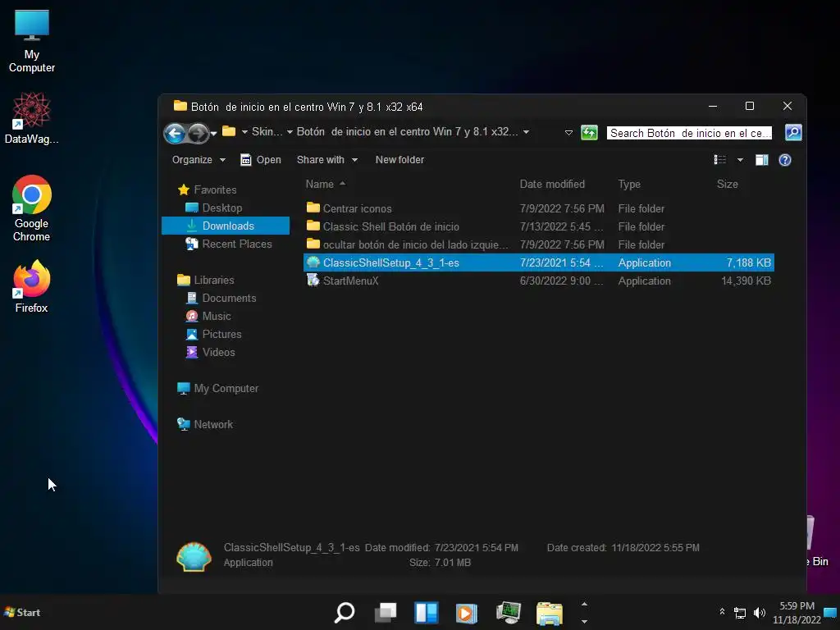Click the File Explorer taskbar icon
Image resolution: width=840 pixels, height=630 pixels.
[x=549, y=613]
